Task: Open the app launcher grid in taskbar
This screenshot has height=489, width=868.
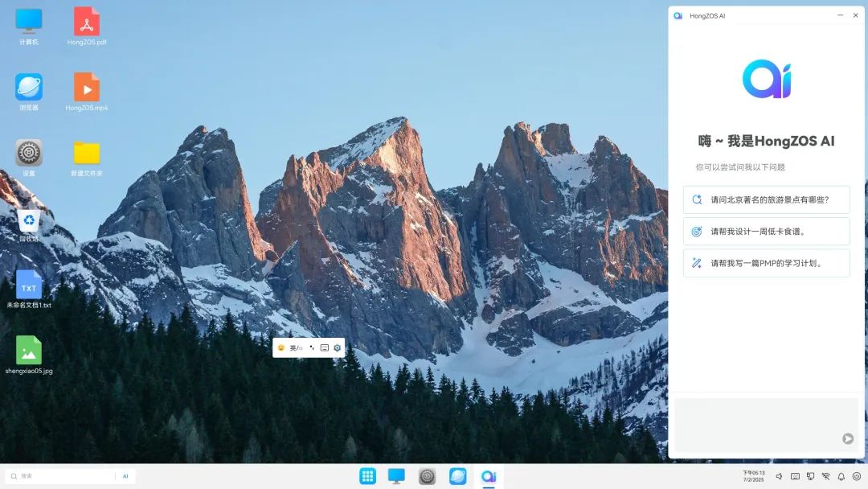Action: point(367,475)
